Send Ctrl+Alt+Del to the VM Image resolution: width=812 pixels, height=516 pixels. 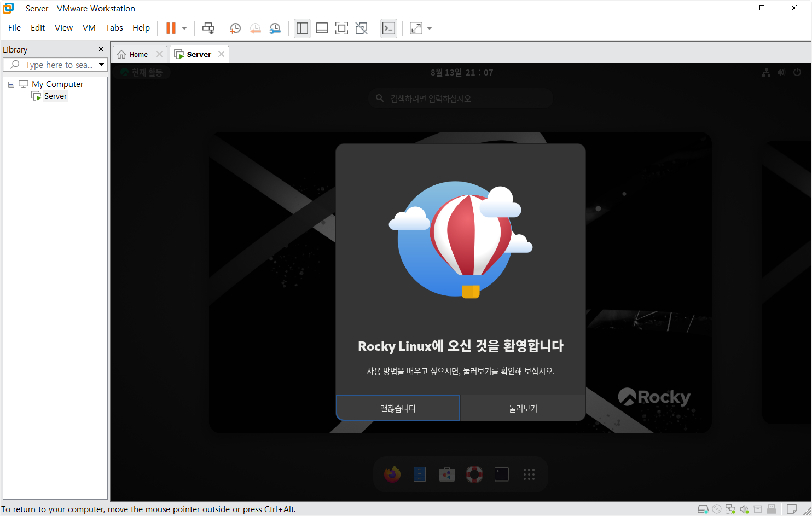(x=208, y=28)
